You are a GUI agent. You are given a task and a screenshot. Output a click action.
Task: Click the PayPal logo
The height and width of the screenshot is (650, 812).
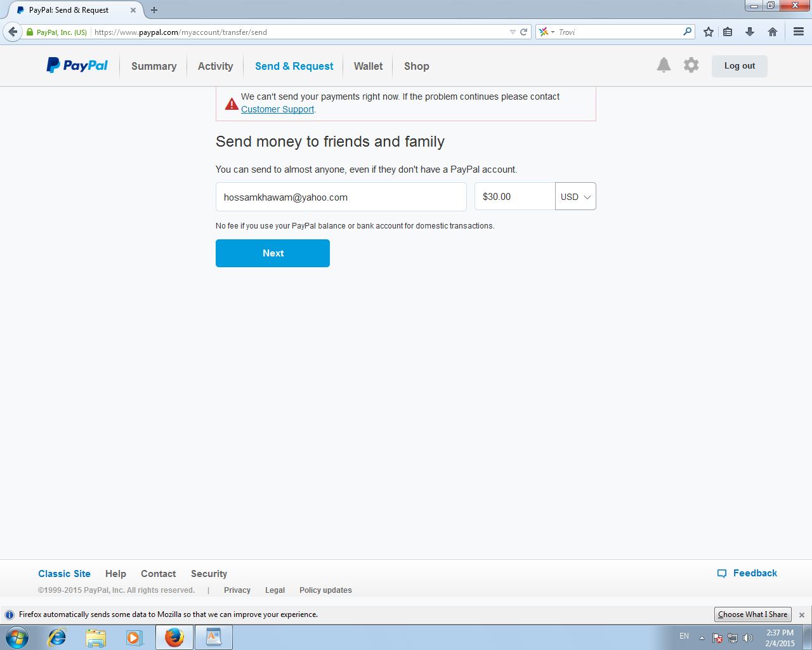77,65
